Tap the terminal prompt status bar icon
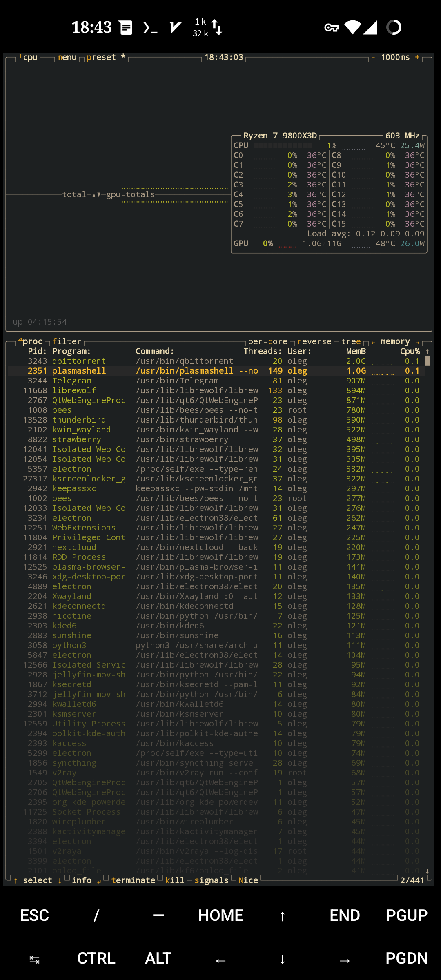Image resolution: width=441 pixels, height=980 pixels. 150,28
